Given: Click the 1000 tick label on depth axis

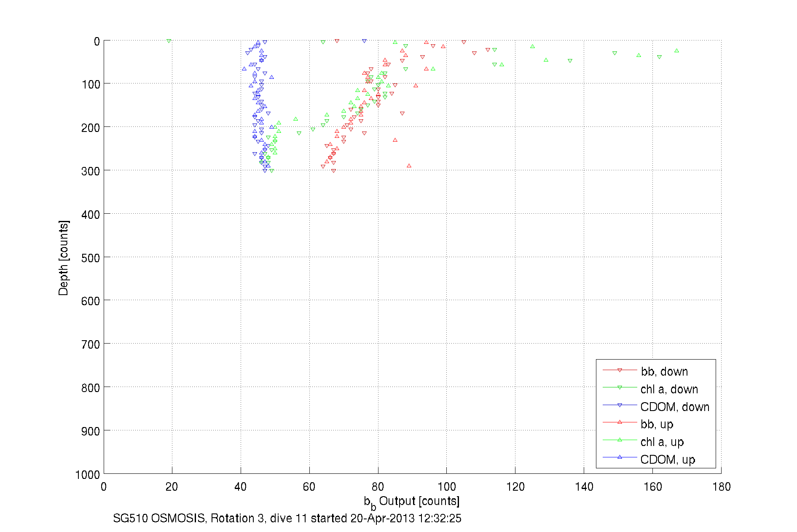Looking at the screenshot, I should coord(88,475).
